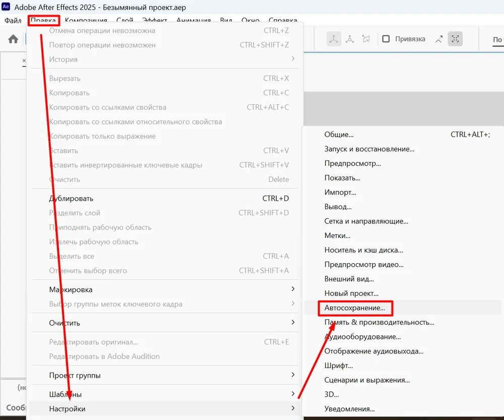Click Отменить выбор всего entry
Screen dimensions: 504x420
pos(165,271)
